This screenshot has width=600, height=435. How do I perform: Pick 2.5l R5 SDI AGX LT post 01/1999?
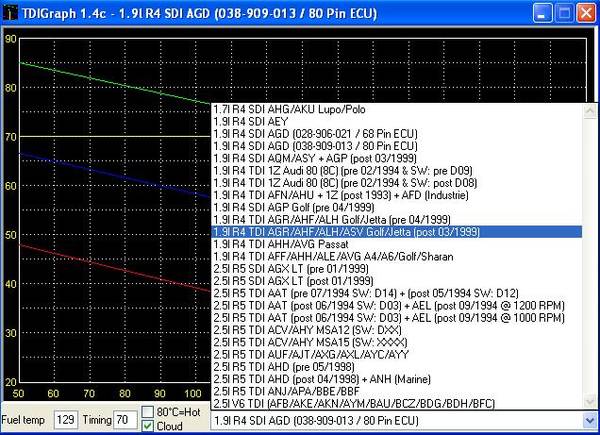[x=396, y=281]
